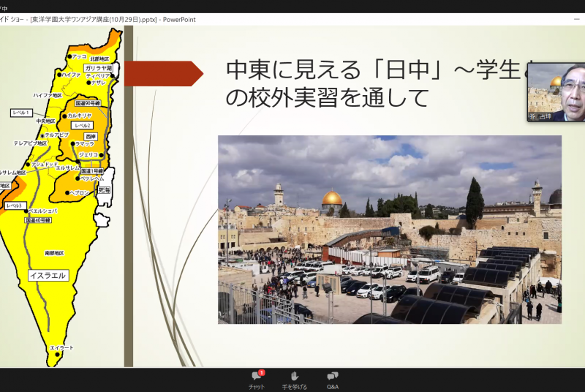Click the Jerusalem Western Wall photo
Image resolution: width=585 pixels, height=392 pixels.
(x=390, y=230)
